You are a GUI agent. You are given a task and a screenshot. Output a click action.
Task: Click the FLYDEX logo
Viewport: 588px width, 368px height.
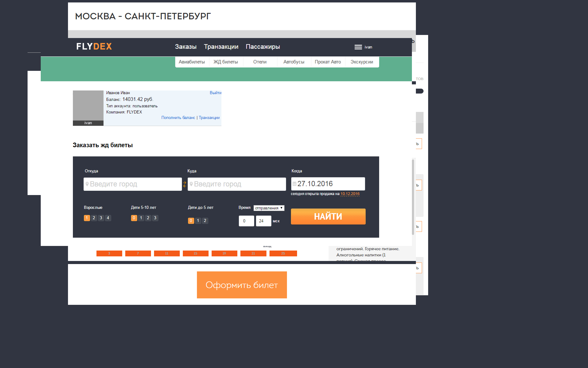click(x=94, y=47)
